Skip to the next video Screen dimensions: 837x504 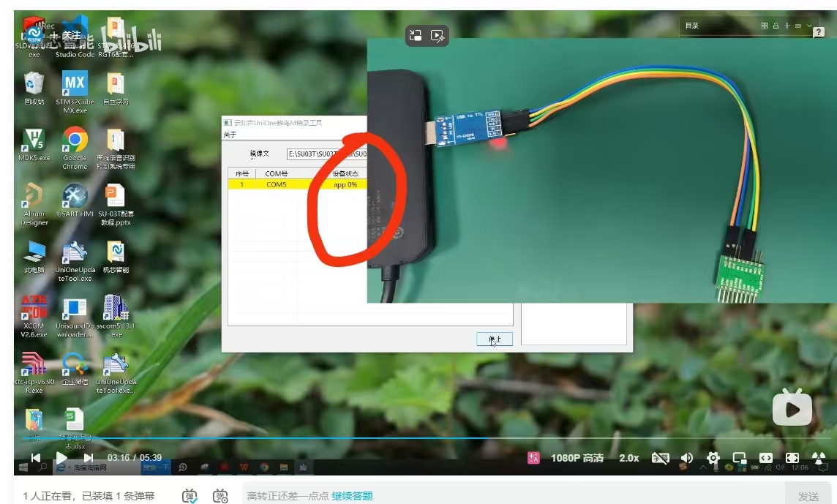[x=89, y=457]
